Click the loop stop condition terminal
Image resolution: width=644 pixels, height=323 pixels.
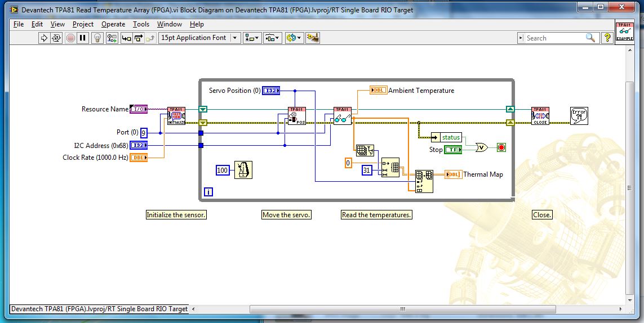click(x=501, y=147)
